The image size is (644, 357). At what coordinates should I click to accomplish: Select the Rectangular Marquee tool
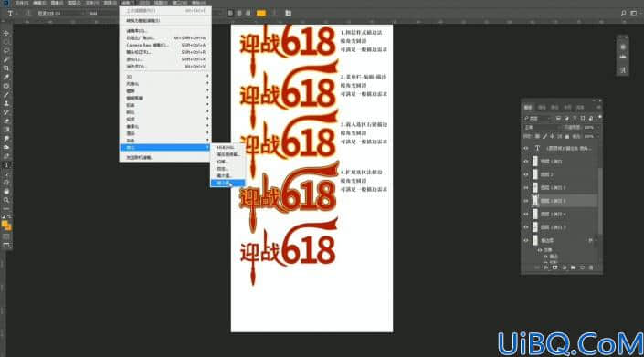pos(6,42)
